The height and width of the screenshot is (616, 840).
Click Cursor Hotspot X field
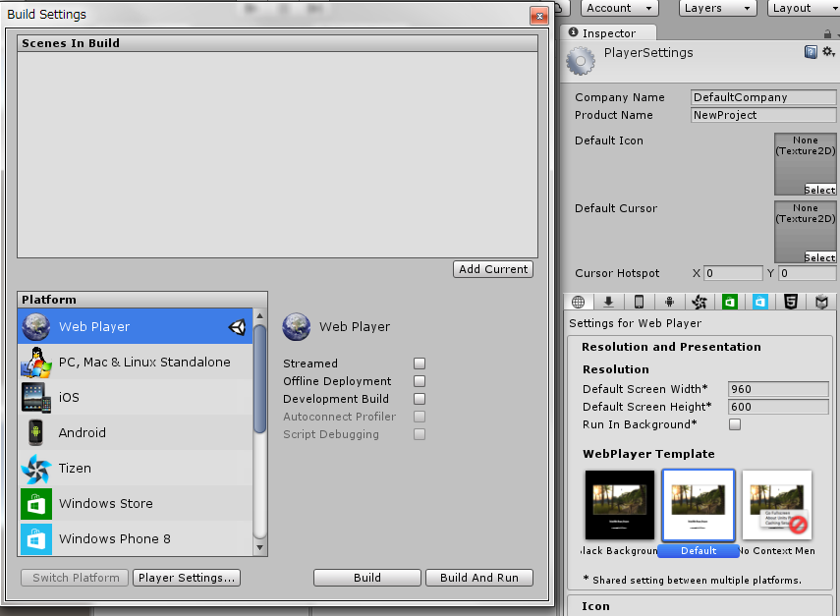pyautogui.click(x=732, y=273)
